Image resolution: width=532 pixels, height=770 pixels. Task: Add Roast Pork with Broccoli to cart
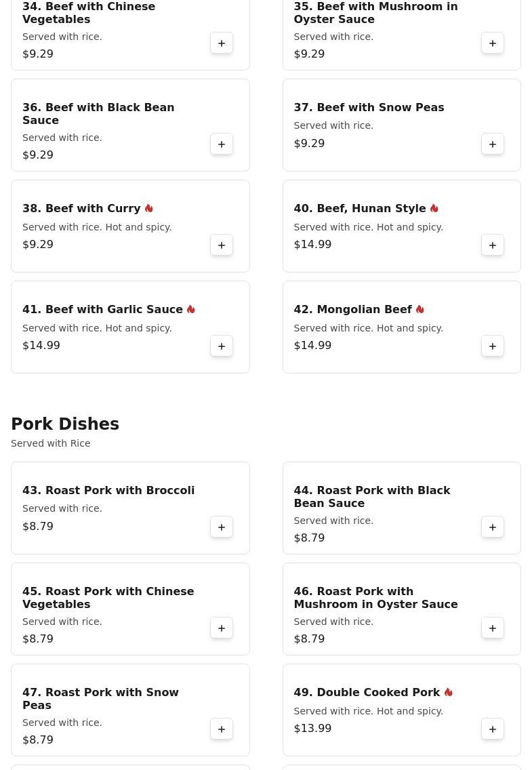point(222,527)
